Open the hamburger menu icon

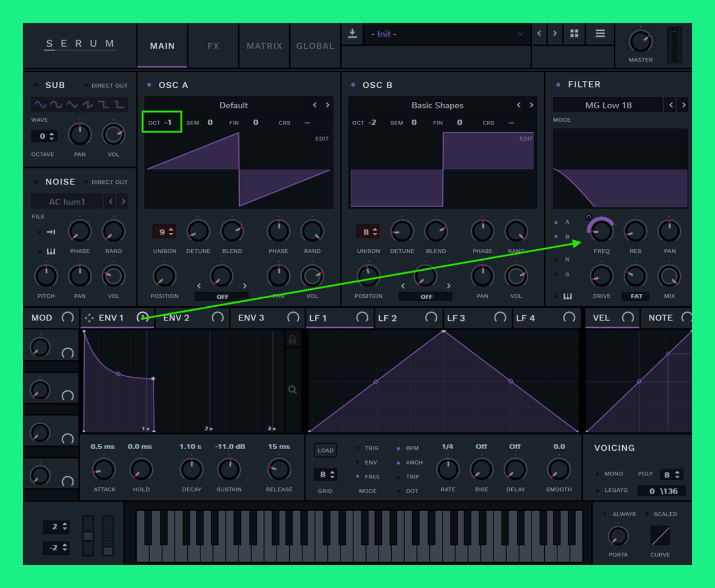click(x=600, y=34)
